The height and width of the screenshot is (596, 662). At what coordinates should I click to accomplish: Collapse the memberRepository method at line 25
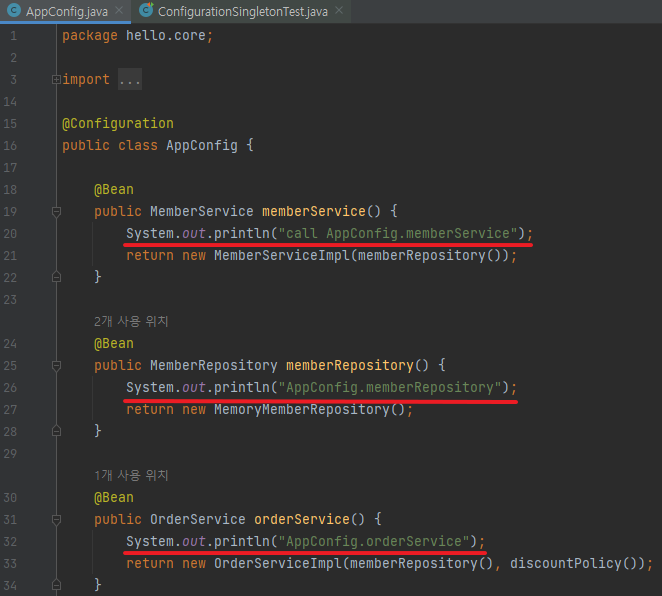[56, 366]
